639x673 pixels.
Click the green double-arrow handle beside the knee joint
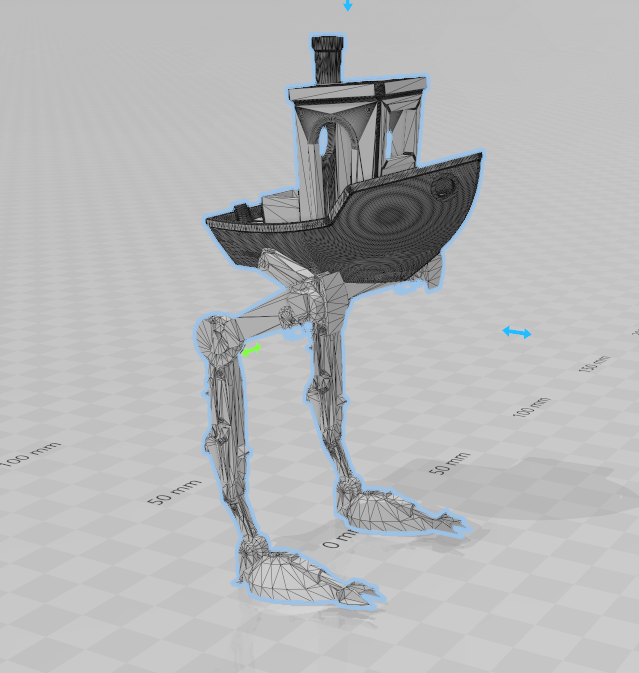(x=251, y=350)
